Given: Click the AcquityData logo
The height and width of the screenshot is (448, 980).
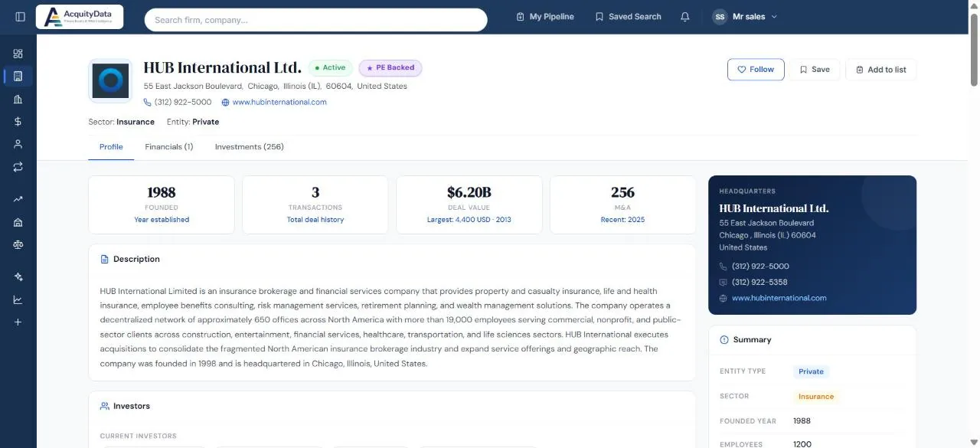Looking at the screenshot, I should [x=80, y=17].
